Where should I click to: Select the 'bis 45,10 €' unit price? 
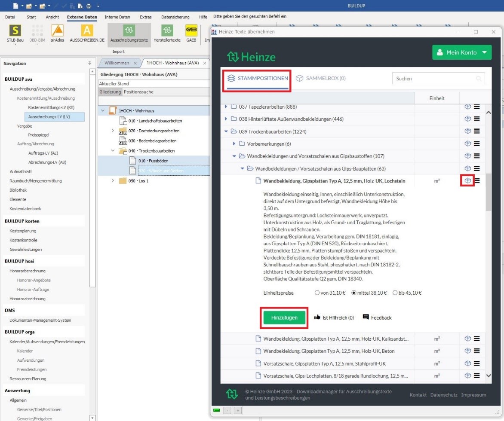coord(395,293)
